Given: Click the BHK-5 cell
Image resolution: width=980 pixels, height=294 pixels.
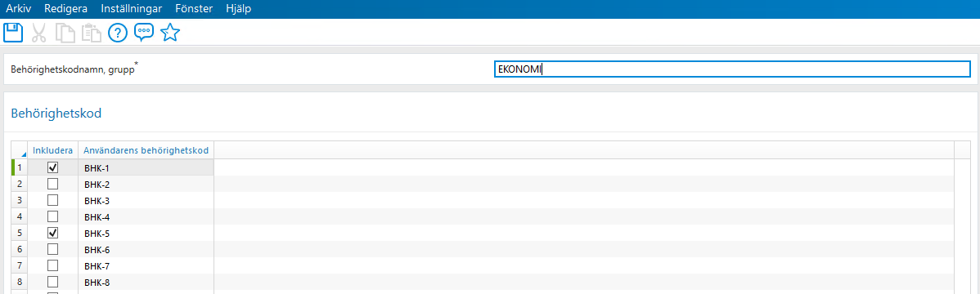Looking at the screenshot, I should [146, 233].
